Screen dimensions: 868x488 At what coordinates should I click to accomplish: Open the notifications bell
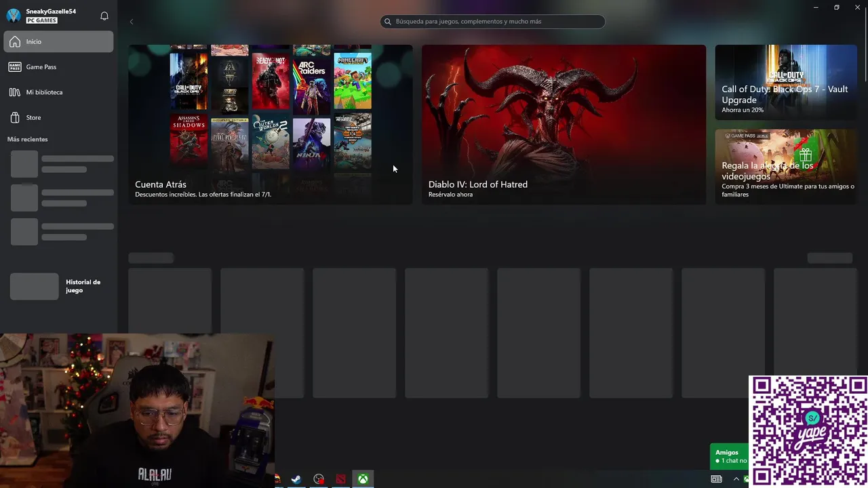(104, 16)
